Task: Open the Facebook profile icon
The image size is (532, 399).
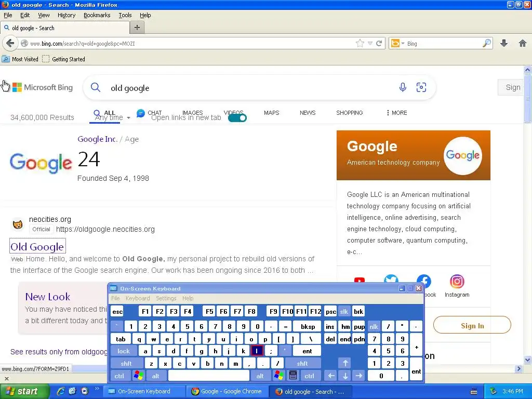Action: click(x=424, y=281)
